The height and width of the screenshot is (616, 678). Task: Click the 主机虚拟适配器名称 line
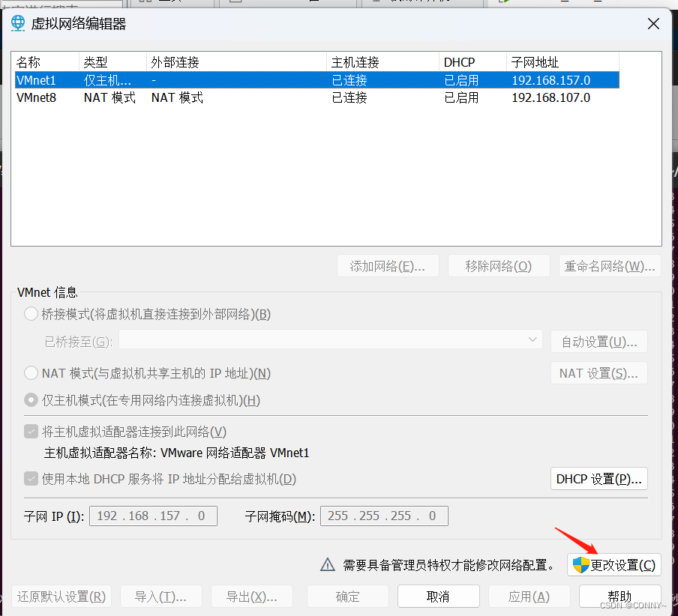pyautogui.click(x=176, y=453)
